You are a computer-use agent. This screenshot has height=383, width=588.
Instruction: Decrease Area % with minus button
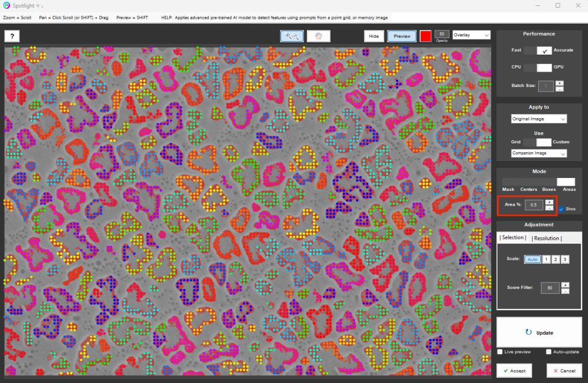coord(549,208)
